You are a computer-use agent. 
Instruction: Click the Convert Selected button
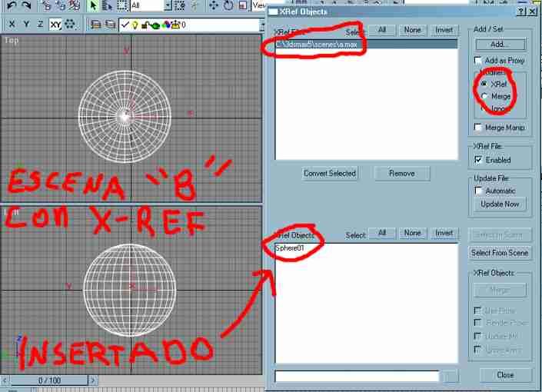pos(329,173)
